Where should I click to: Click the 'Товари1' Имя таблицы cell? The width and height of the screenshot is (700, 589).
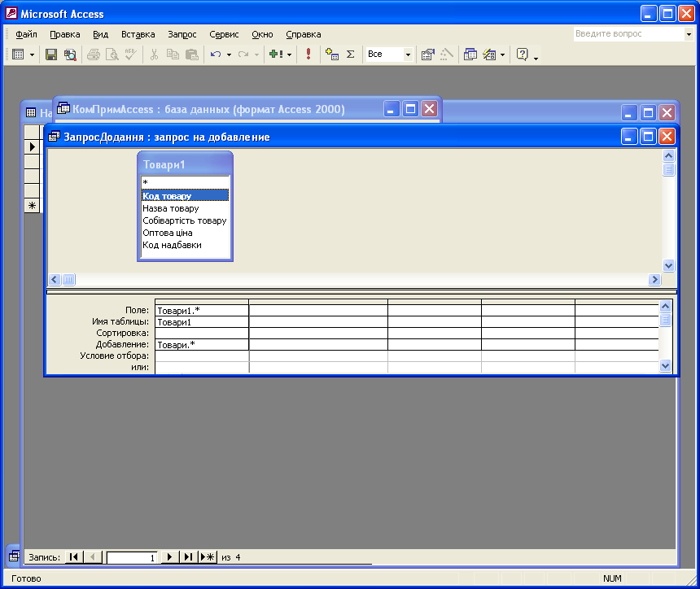pos(202,322)
